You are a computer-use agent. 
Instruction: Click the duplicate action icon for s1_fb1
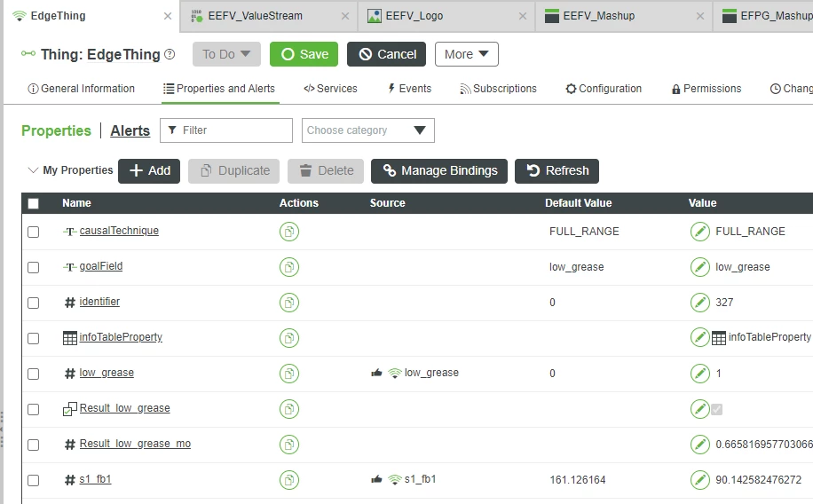click(288, 480)
